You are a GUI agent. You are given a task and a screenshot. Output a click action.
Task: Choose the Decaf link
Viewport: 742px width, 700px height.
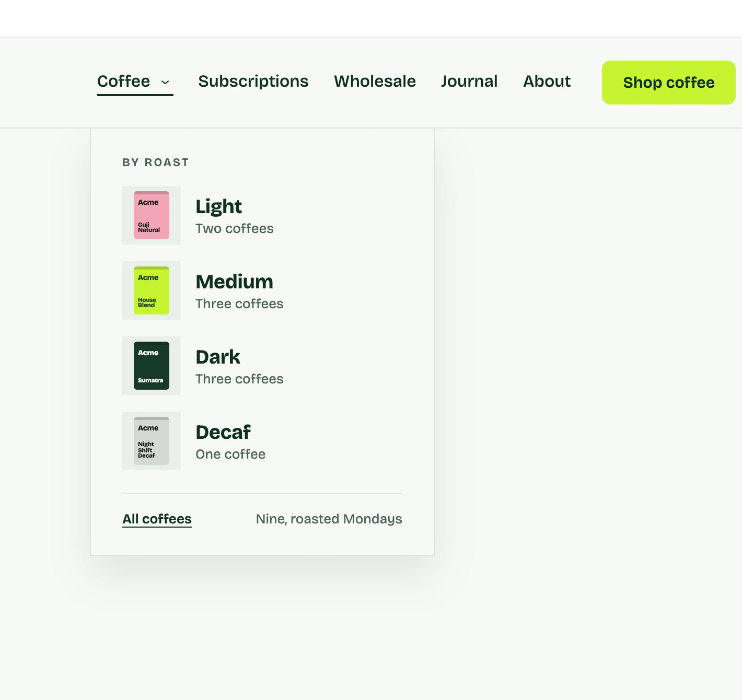[223, 433]
